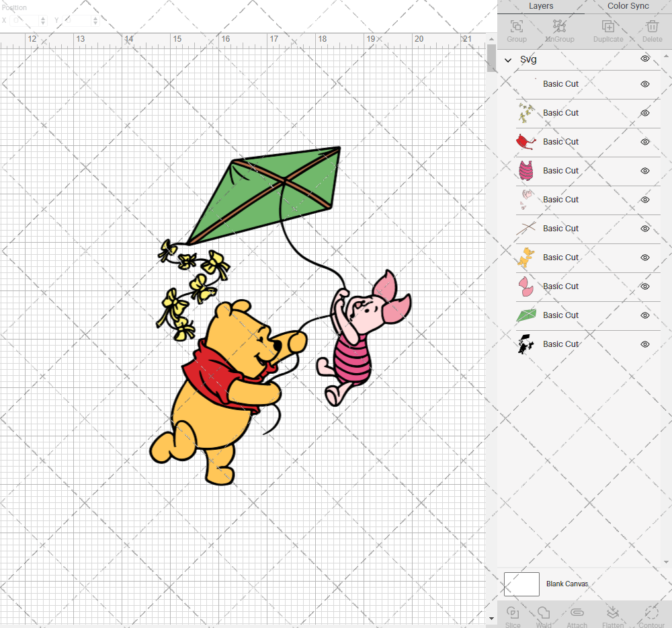Hide the striped pink body Basic Cut layer
Screen dimensions: 672x628
[645, 171]
